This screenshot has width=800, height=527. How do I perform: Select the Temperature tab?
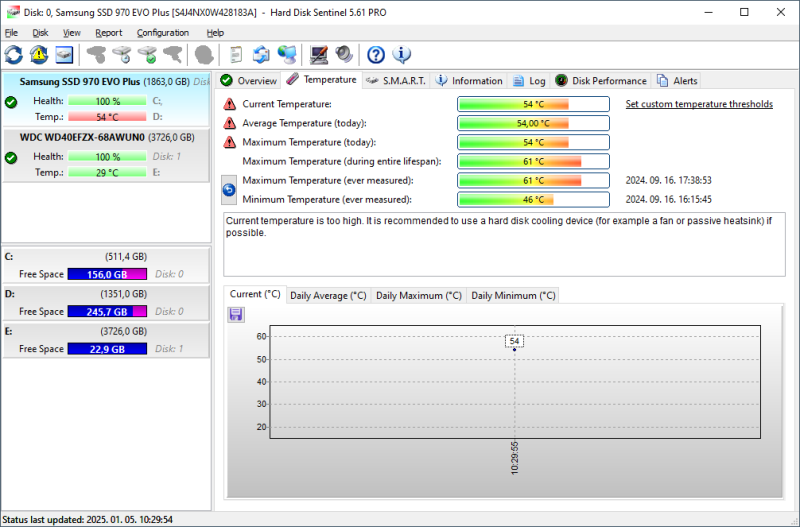[x=321, y=80]
